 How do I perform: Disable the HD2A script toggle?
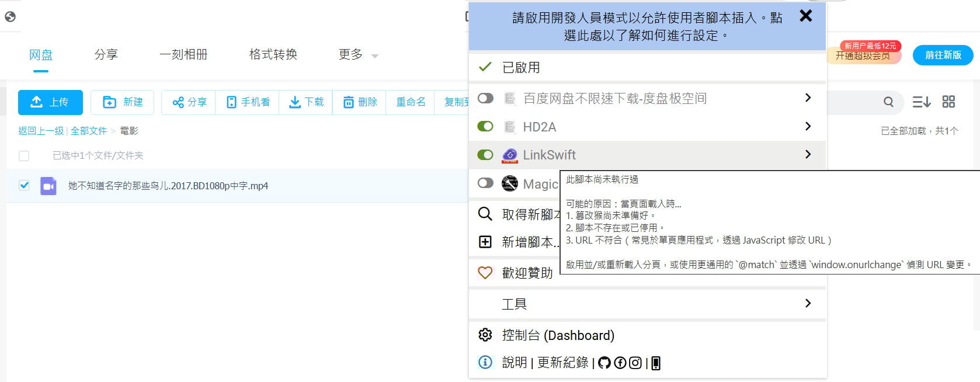(x=485, y=127)
